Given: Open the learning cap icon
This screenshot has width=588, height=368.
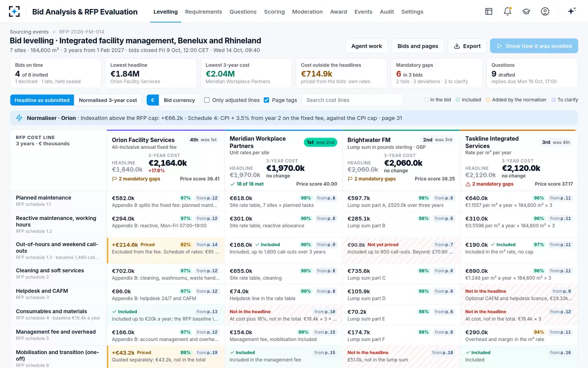Looking at the screenshot, I should pyautogui.click(x=526, y=11).
